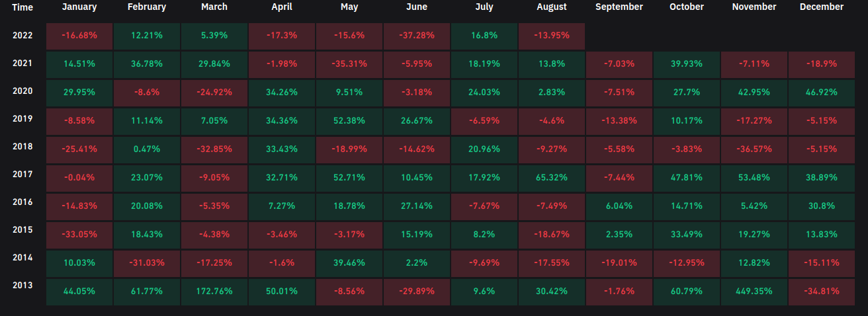Click the September column header

(x=619, y=7)
